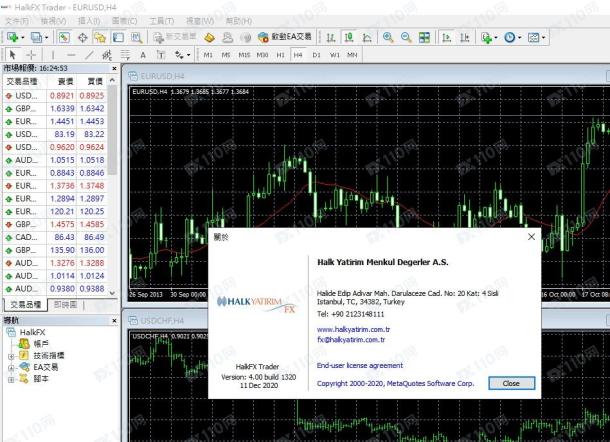The image size is (610, 442).
Task: Switch chart to D1 timeframe
Action: tap(316, 55)
